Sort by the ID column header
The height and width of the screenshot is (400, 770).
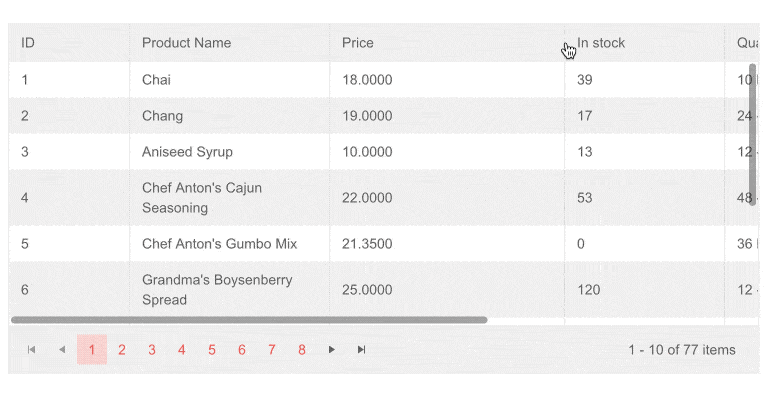click(28, 43)
